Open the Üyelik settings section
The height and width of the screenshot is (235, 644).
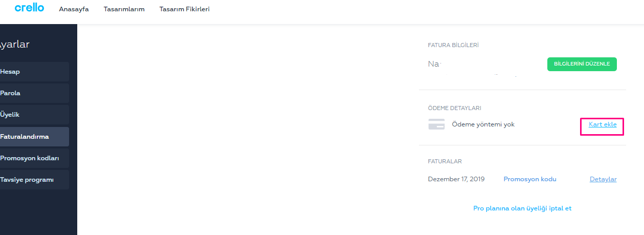coord(34,115)
